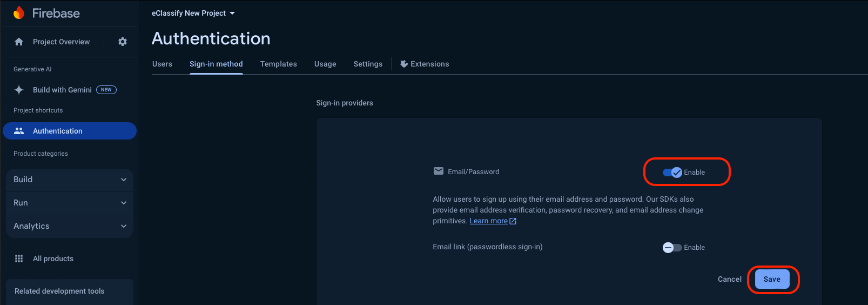Open the Templates tab
This screenshot has height=305, width=868.
click(279, 64)
